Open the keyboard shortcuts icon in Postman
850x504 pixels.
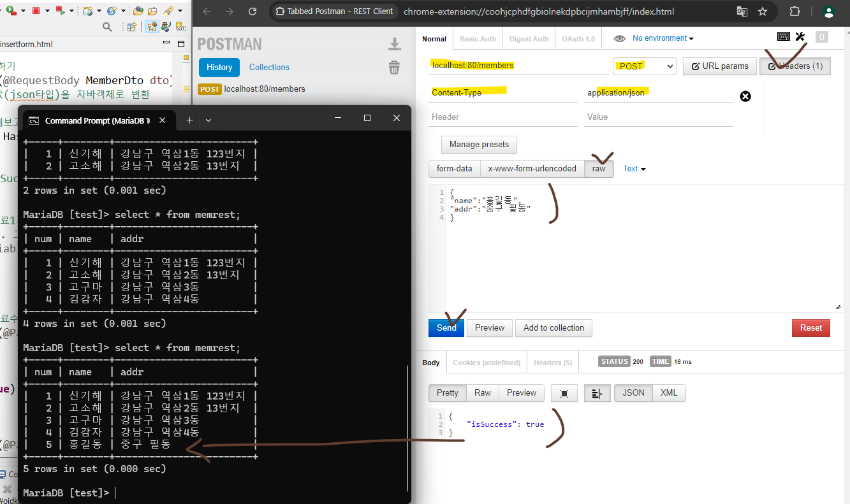(784, 37)
